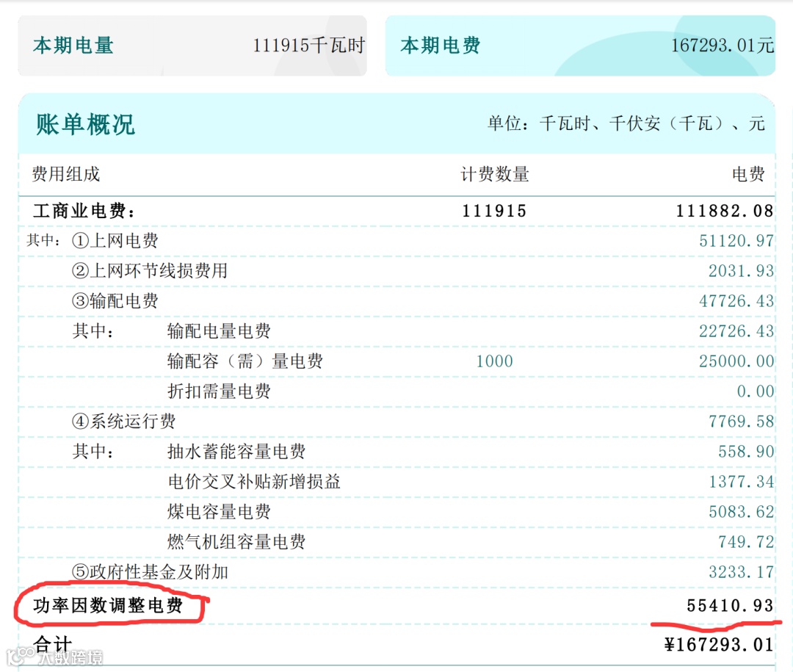Click the 22726.43 amount
Image resolution: width=793 pixels, height=672 pixels.
(x=736, y=331)
